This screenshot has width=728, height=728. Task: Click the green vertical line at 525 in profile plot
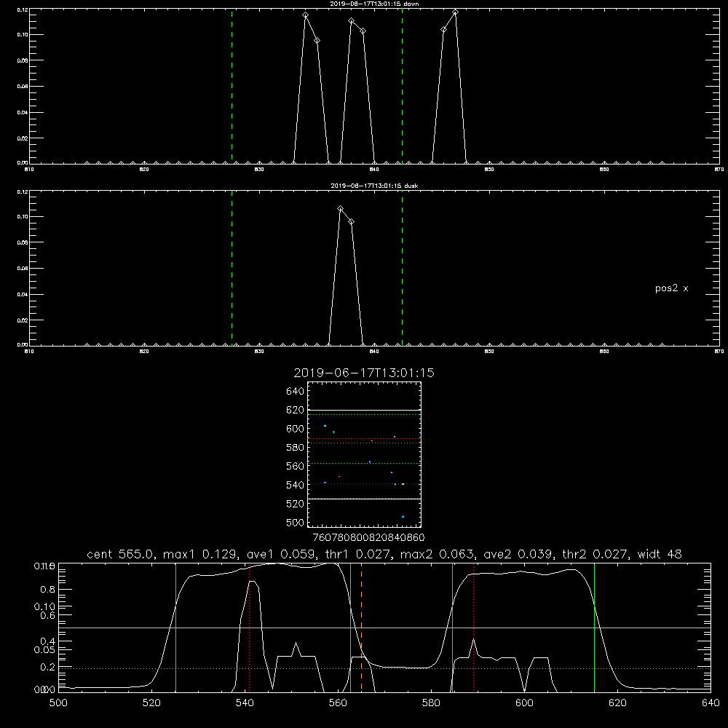pos(175,628)
